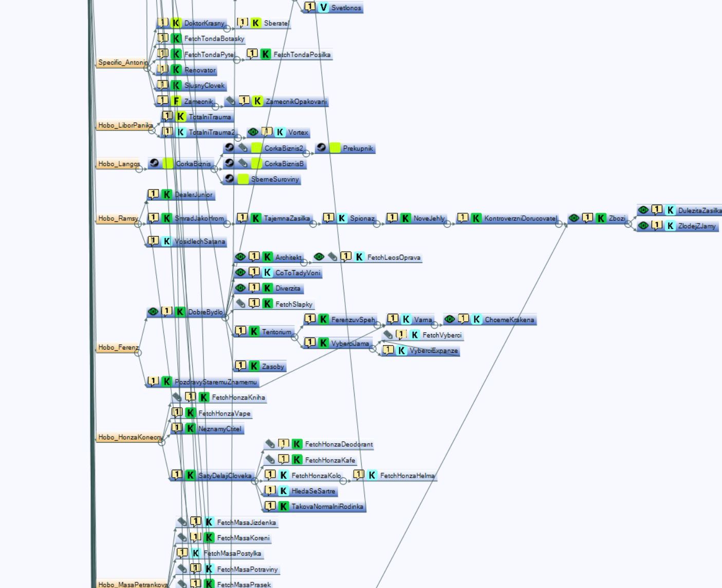Click the speech bubble icon on the DealerJunior node
722x588 pixels.
click(153, 194)
